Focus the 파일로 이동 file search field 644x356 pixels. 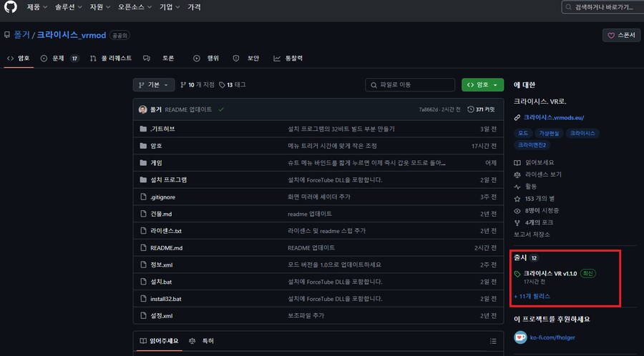coord(410,85)
